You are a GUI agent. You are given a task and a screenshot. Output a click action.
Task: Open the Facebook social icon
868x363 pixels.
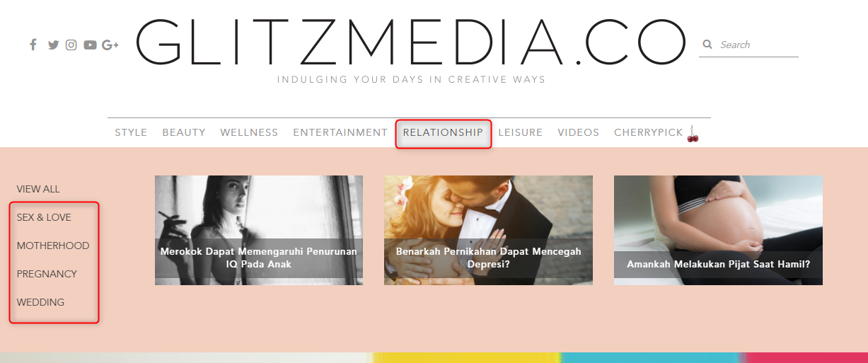coord(33,45)
